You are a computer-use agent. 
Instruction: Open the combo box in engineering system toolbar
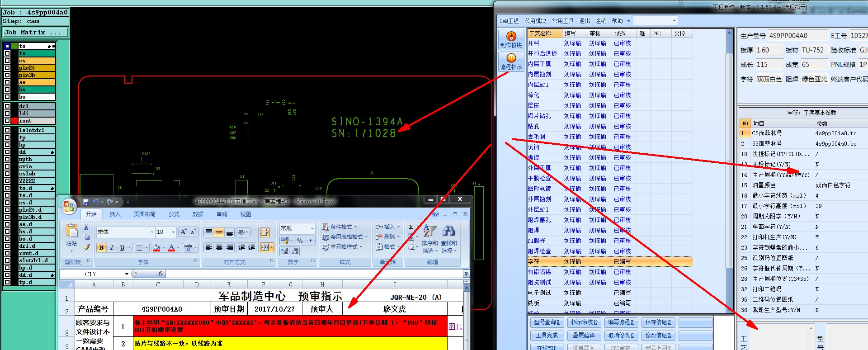pyautogui.click(x=655, y=21)
